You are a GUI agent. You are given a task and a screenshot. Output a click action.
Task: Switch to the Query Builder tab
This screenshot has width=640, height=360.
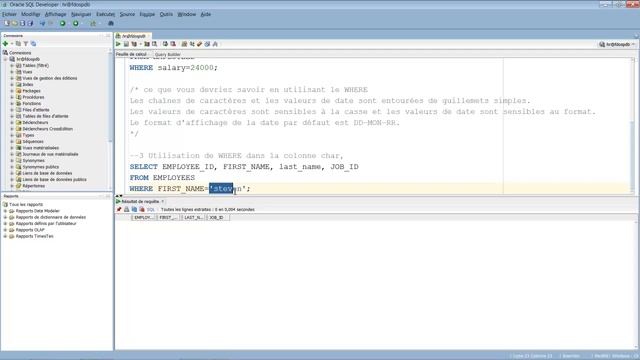tap(167, 54)
